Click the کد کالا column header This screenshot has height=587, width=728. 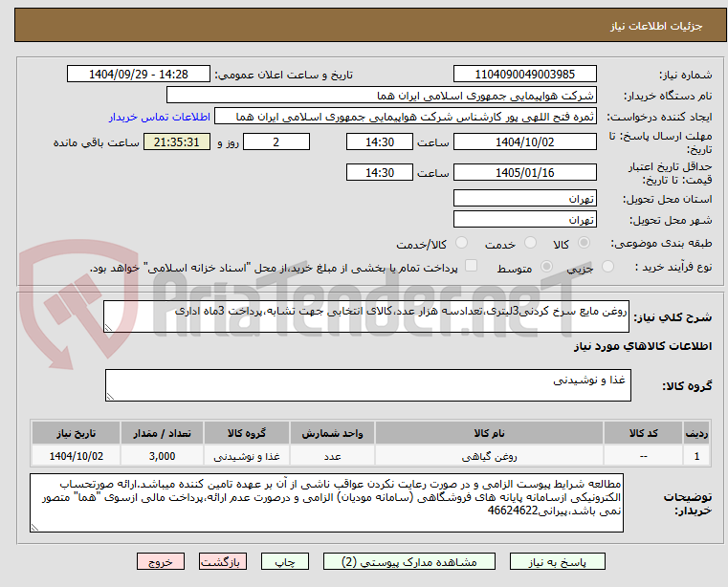(x=643, y=433)
